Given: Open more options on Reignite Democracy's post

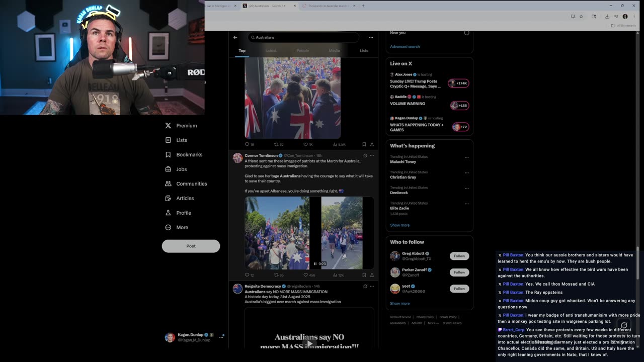Looking at the screenshot, I should pos(372,286).
